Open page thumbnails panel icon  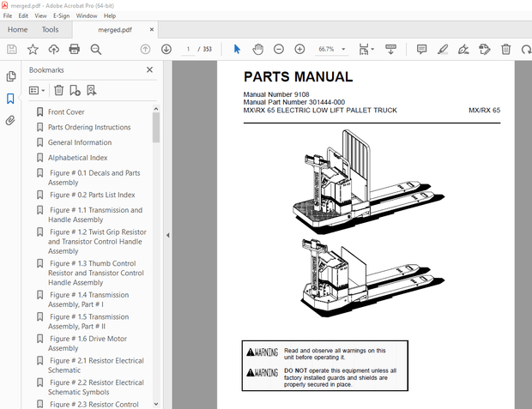tap(11, 76)
